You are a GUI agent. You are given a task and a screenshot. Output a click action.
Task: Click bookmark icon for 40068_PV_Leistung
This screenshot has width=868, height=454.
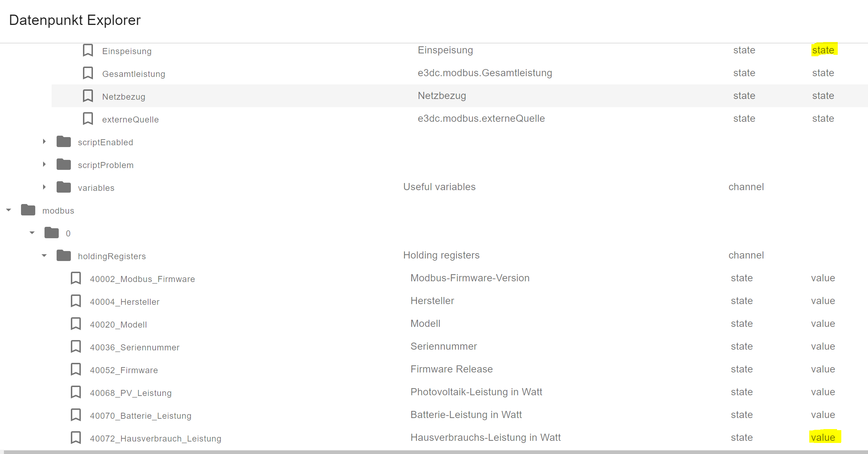pos(75,392)
